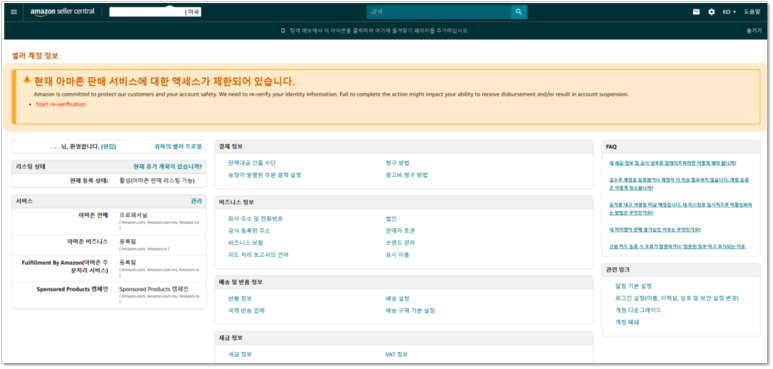Click 숨기기 to hide the favorites bar

tap(754, 31)
